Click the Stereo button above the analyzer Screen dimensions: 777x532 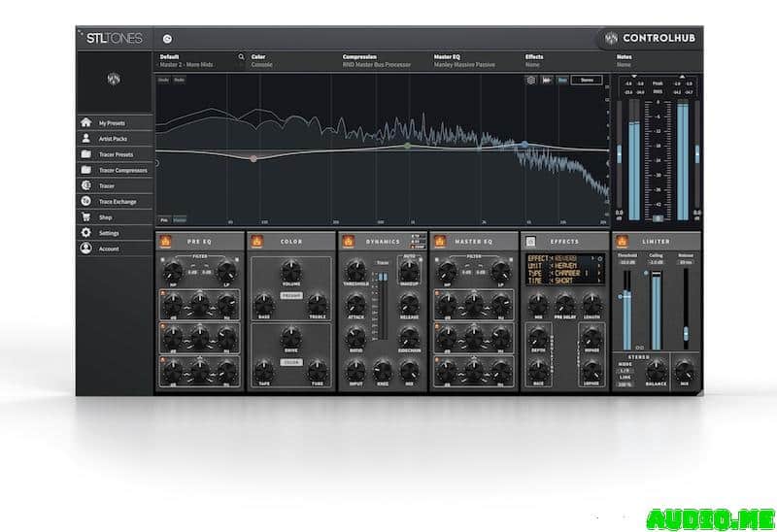[587, 80]
